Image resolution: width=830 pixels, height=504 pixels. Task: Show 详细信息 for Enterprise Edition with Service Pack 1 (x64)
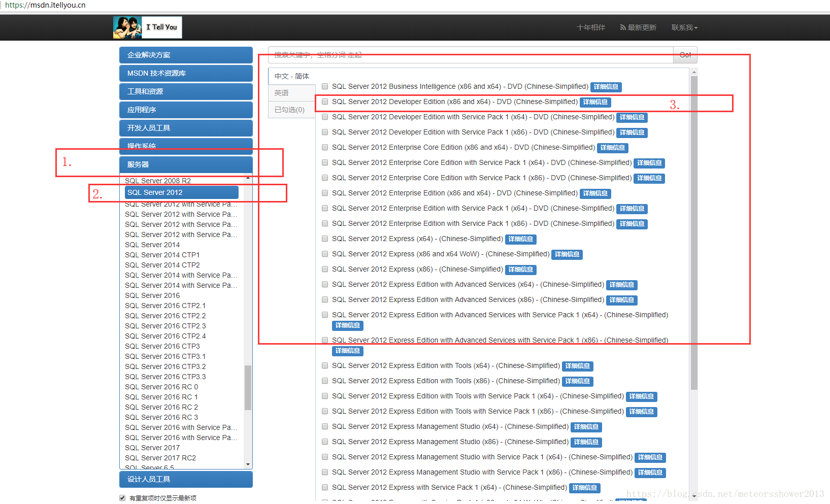coord(632,209)
